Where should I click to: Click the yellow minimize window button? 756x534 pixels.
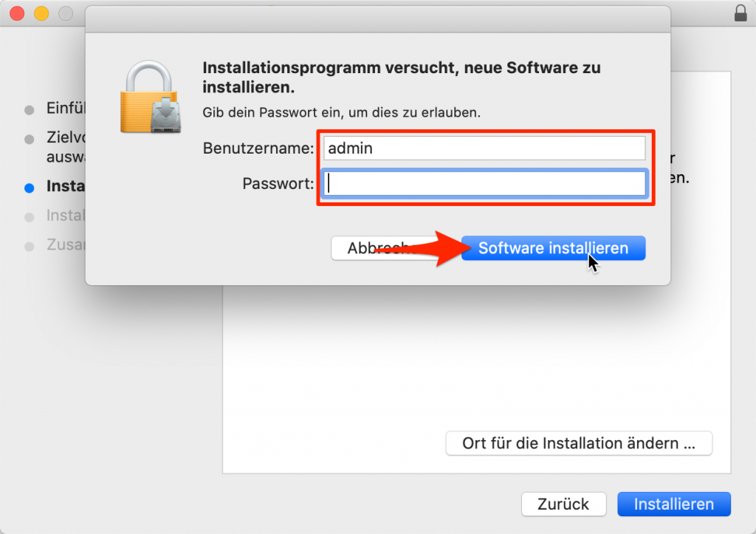click(x=41, y=13)
